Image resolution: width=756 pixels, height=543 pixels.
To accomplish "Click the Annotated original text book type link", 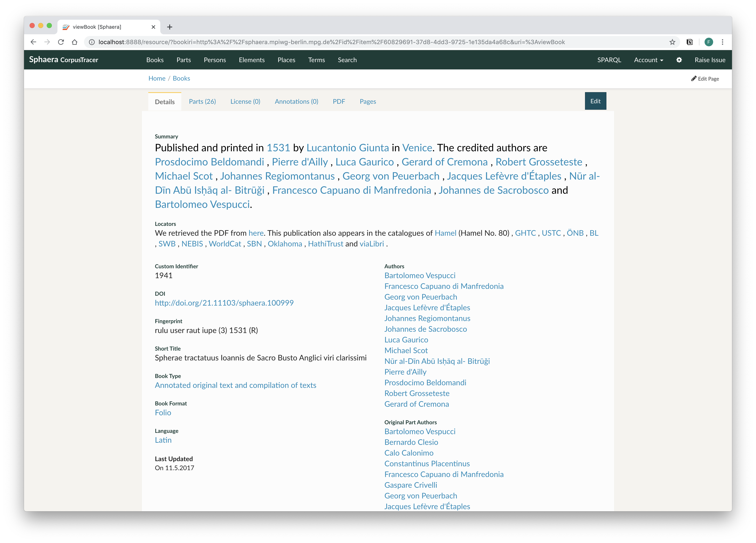I will 236,385.
